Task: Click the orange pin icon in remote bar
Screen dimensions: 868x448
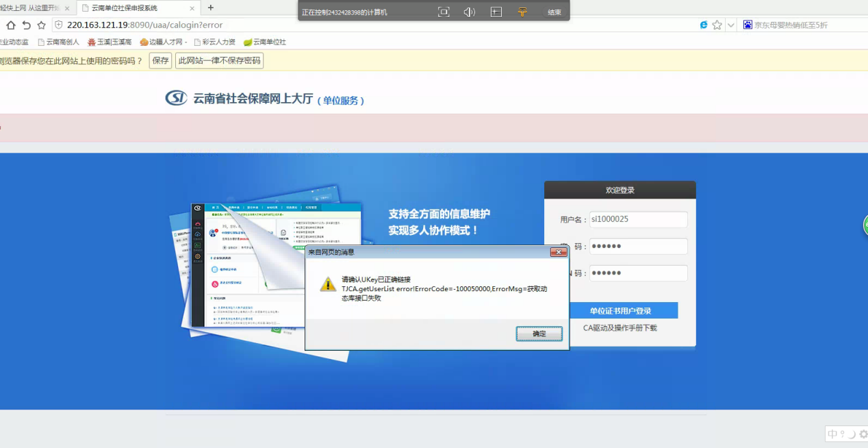Action: (x=522, y=12)
